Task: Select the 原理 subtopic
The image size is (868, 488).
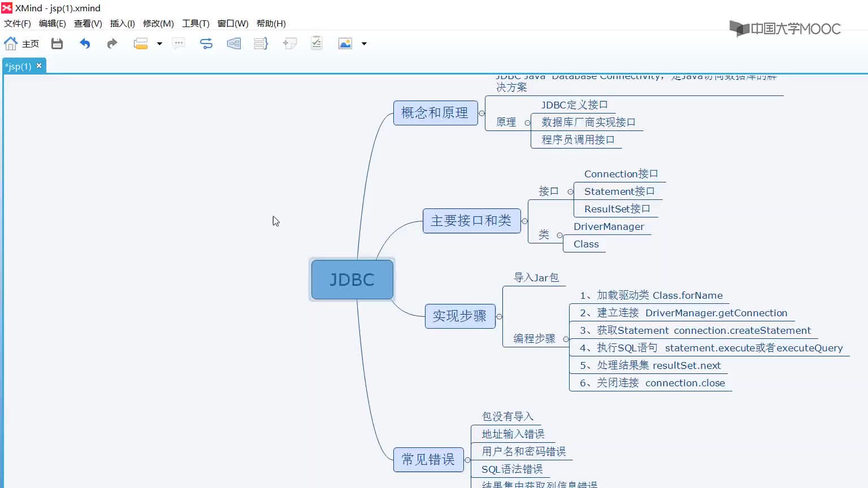Action: [506, 122]
